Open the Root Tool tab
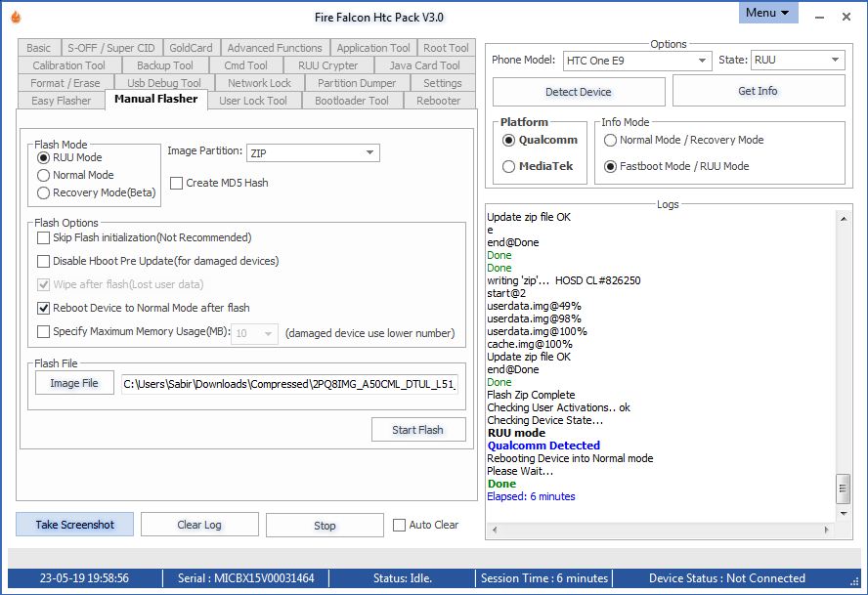The image size is (868, 595). tap(446, 48)
